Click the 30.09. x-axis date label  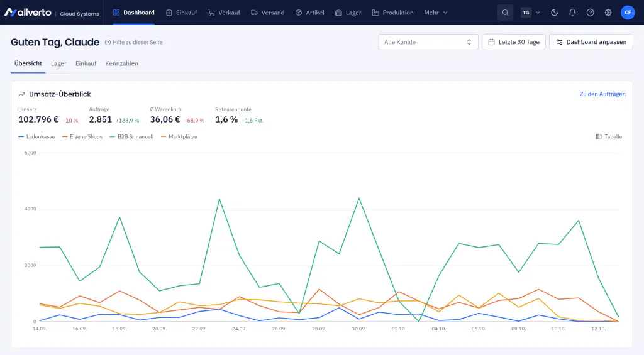359,329
